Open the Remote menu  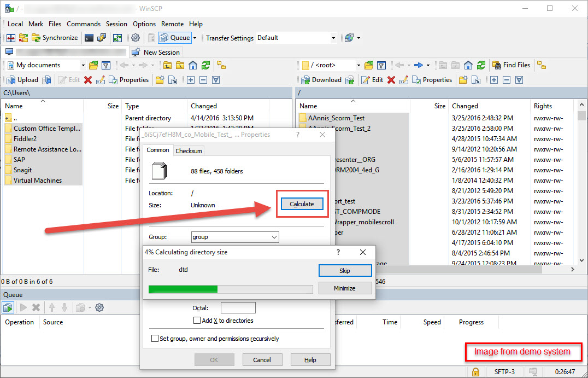coord(173,24)
